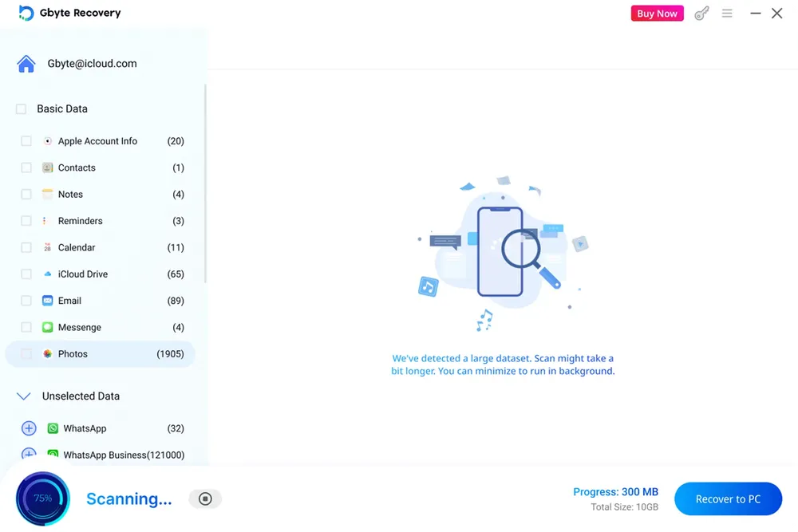The image size is (798, 532).
Task: Click the iCloud Drive cloud icon
Action: 47,274
